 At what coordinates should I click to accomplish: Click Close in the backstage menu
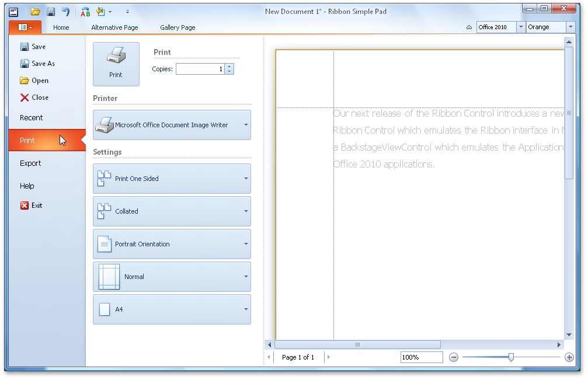(x=34, y=97)
